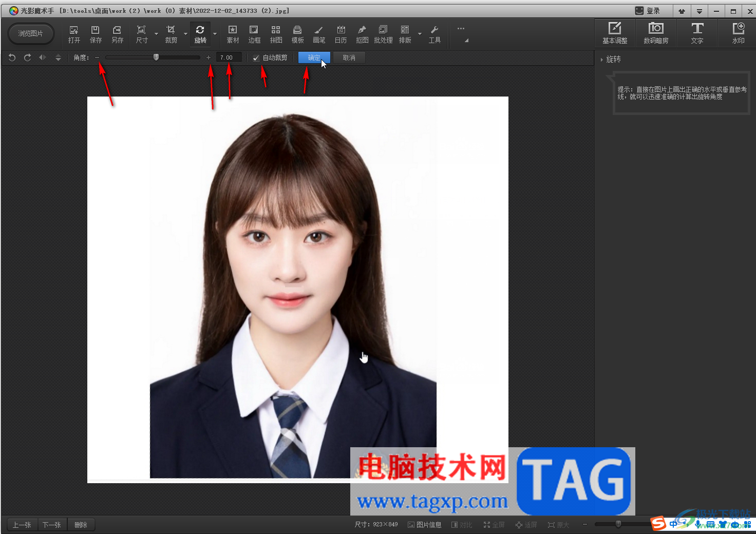Click the 另存 (Save As) icon
Viewport: 756px width, 534px height.
tap(117, 34)
